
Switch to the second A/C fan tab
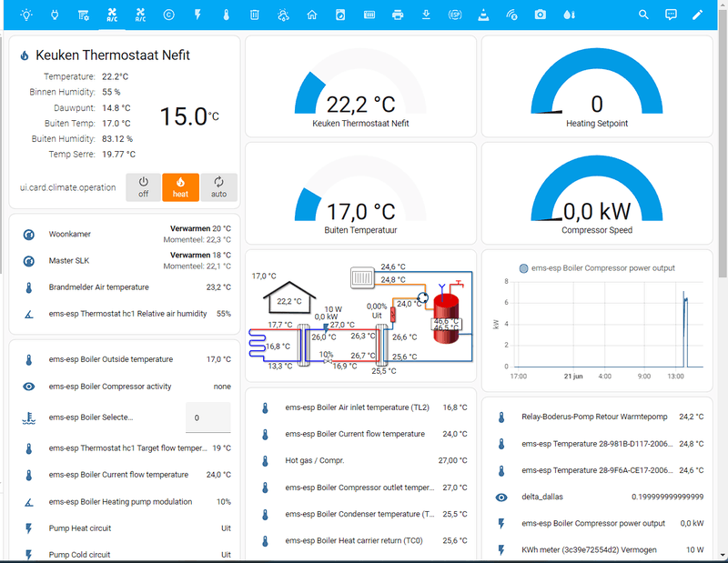click(140, 15)
